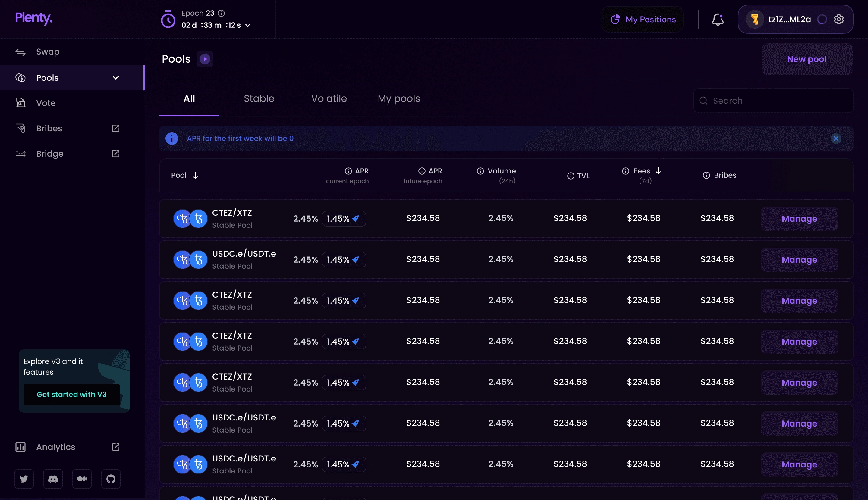The height and width of the screenshot is (500, 868).
Task: Click the New pool button
Action: click(x=807, y=59)
